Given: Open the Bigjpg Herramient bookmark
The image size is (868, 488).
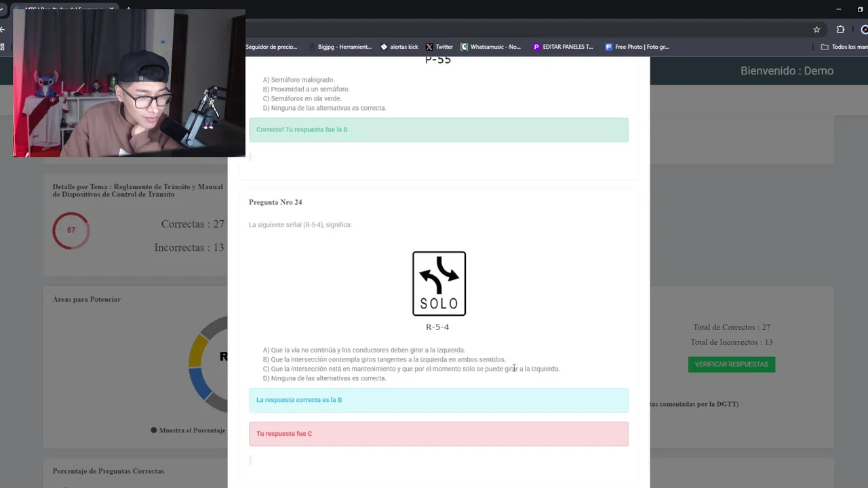Looking at the screenshot, I should (x=340, y=47).
